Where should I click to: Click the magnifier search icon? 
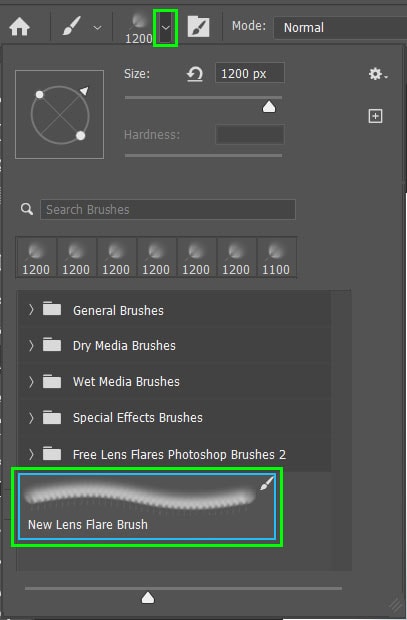(x=27, y=209)
